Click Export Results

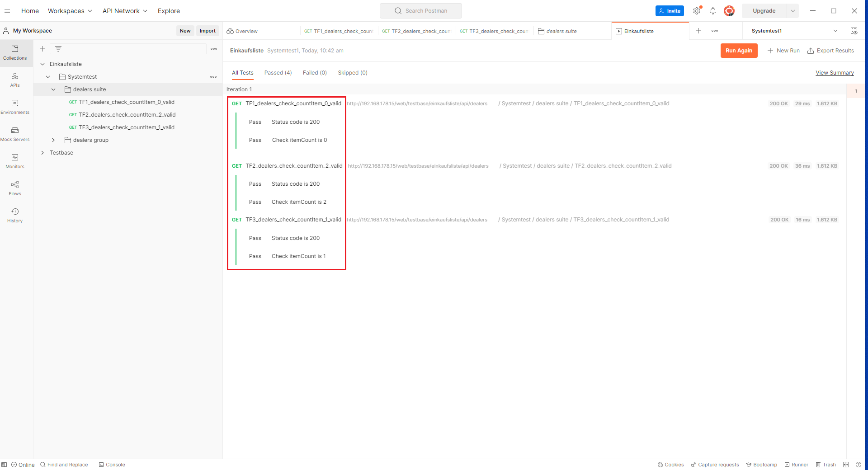click(x=830, y=51)
